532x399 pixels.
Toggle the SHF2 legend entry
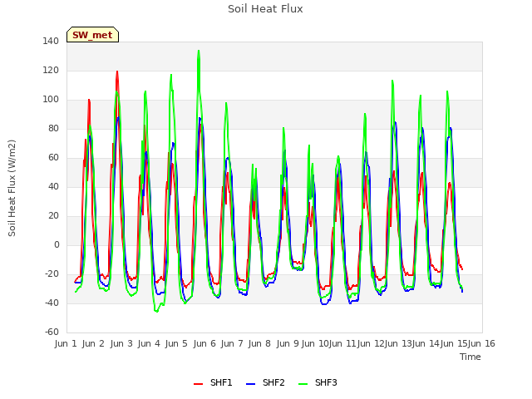pyautogui.click(x=265, y=382)
